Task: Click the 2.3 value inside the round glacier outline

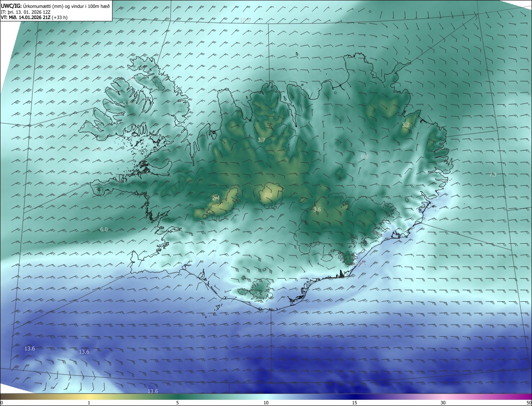Action: 268,195
